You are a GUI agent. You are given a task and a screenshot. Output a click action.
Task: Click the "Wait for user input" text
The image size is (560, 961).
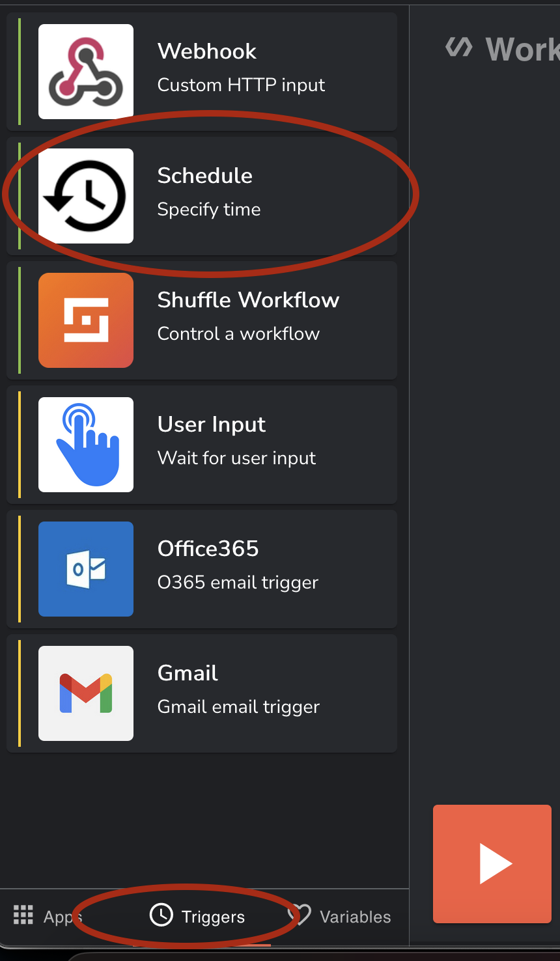pos(236,458)
